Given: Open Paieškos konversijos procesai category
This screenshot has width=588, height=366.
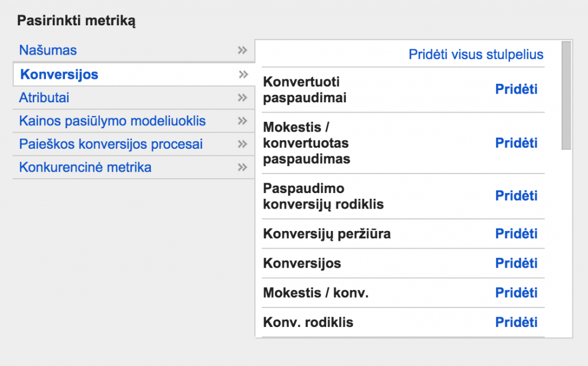Looking at the screenshot, I should pyautogui.click(x=111, y=144).
